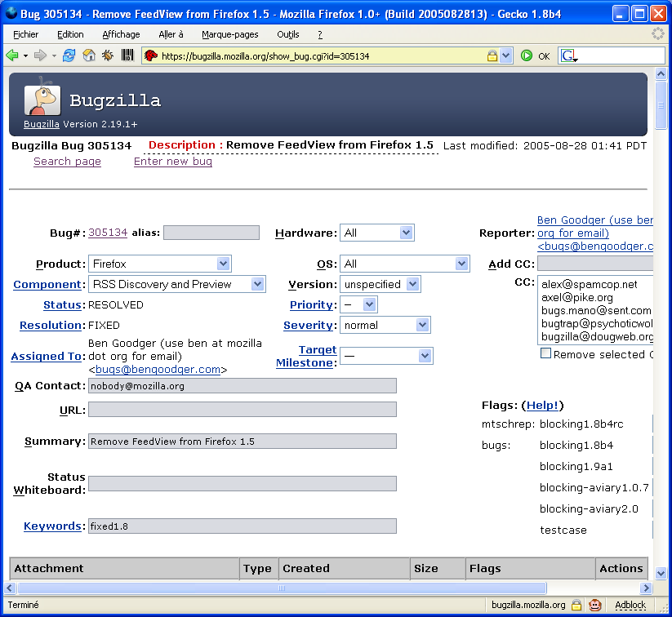672x617 pixels.
Task: Expand the Component dropdown
Action: click(x=177, y=284)
